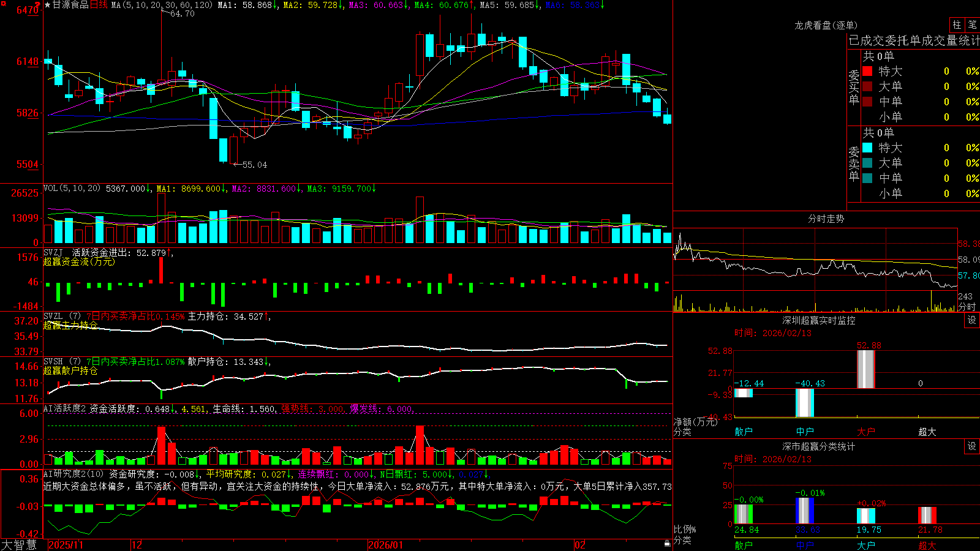Open MA(5,10,20,30,60,120) indicator parameters
Viewport: 980px width, 551px height.
click(162, 5)
